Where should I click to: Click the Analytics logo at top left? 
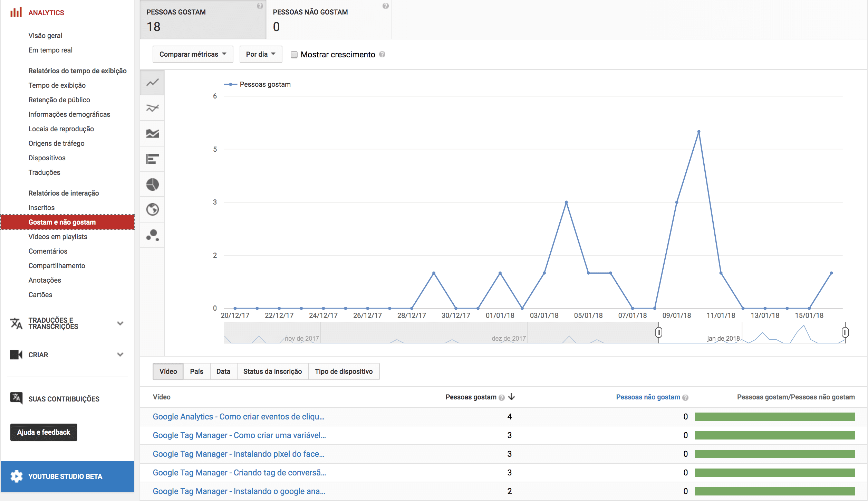(x=37, y=12)
